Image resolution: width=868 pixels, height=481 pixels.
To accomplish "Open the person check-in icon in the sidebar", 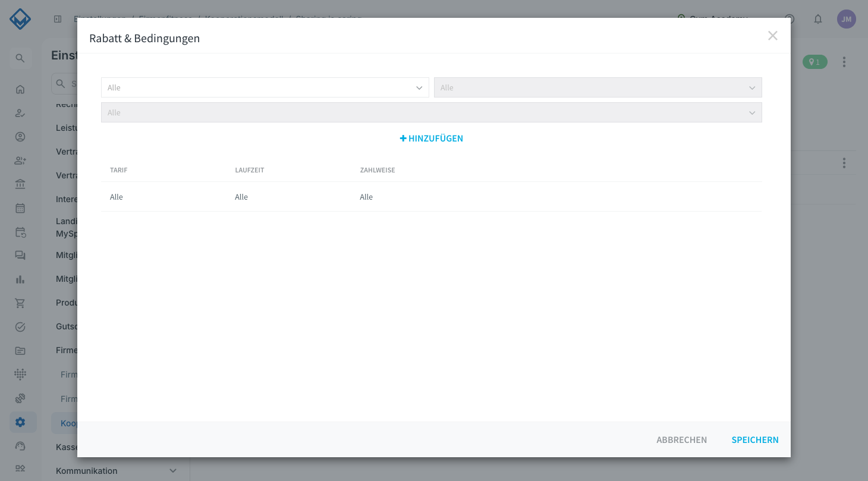I will [x=20, y=113].
